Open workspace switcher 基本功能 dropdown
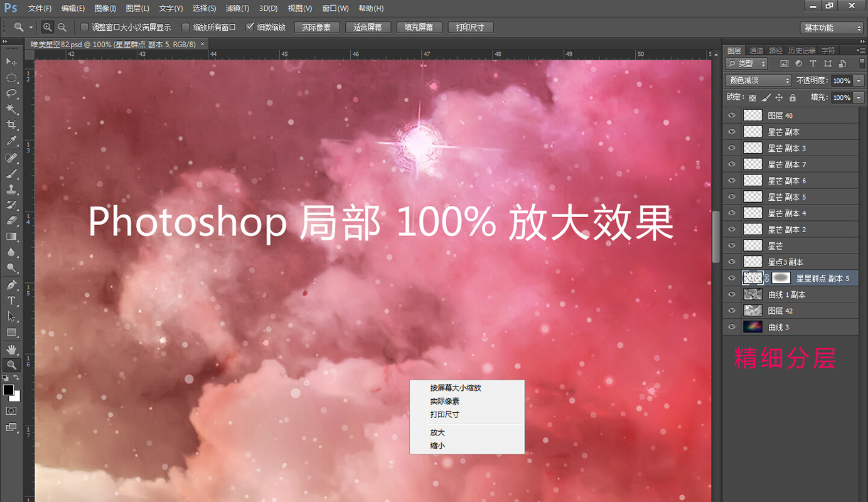868x502 pixels. coord(832,28)
